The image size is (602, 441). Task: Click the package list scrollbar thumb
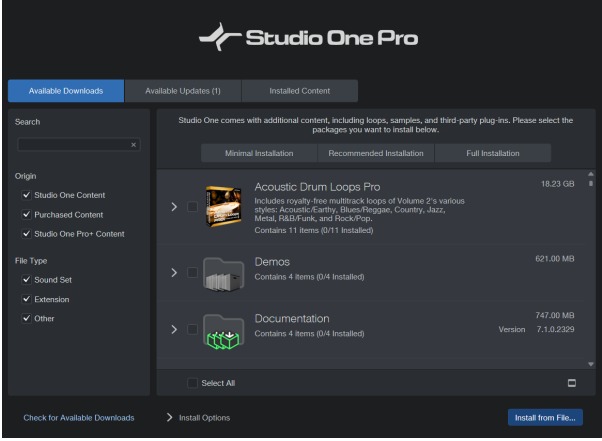[591, 183]
